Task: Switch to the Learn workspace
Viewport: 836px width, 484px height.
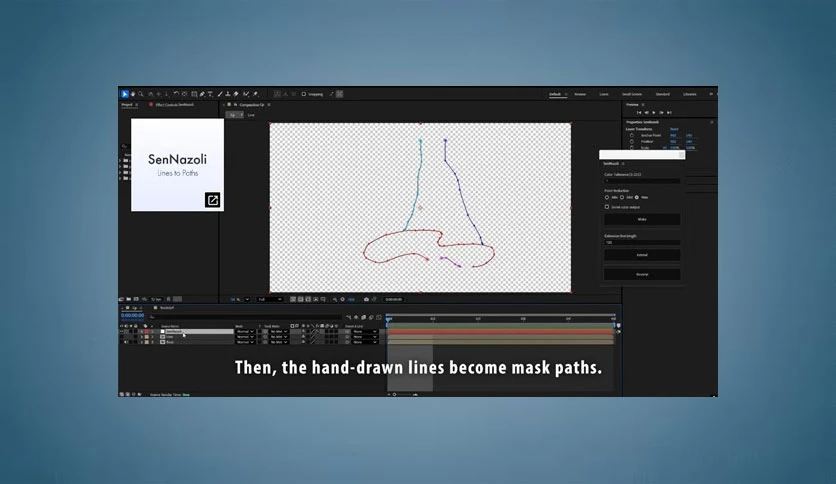Action: pos(604,94)
